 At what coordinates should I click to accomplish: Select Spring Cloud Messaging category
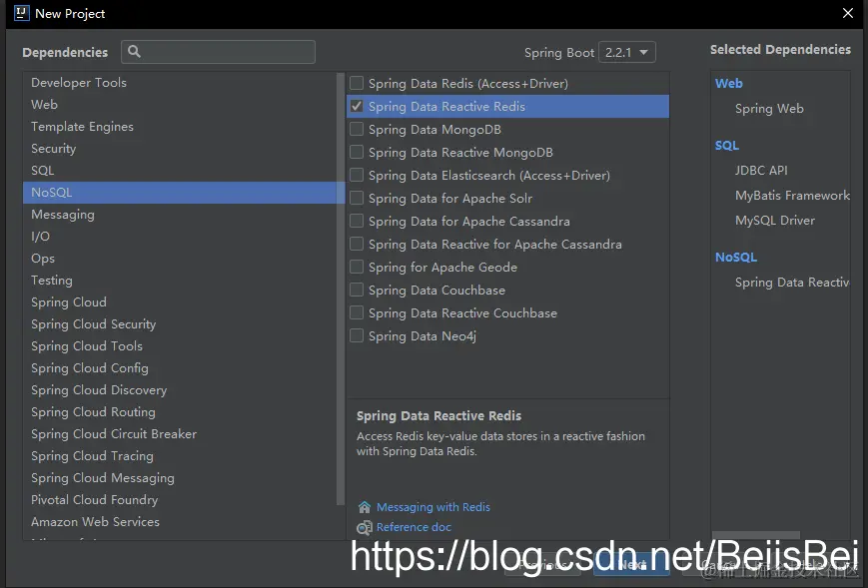180,478
